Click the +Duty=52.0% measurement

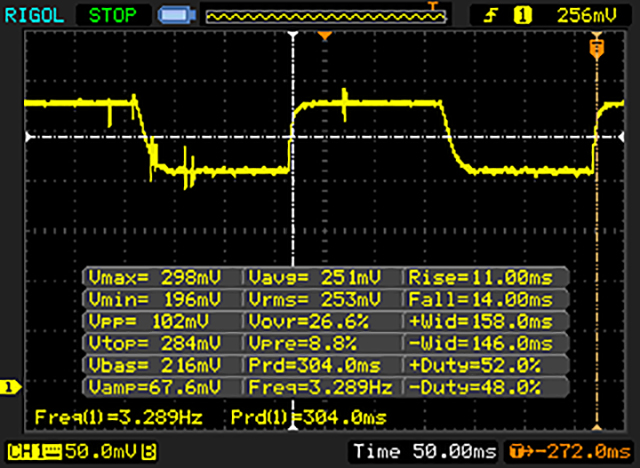point(475,365)
